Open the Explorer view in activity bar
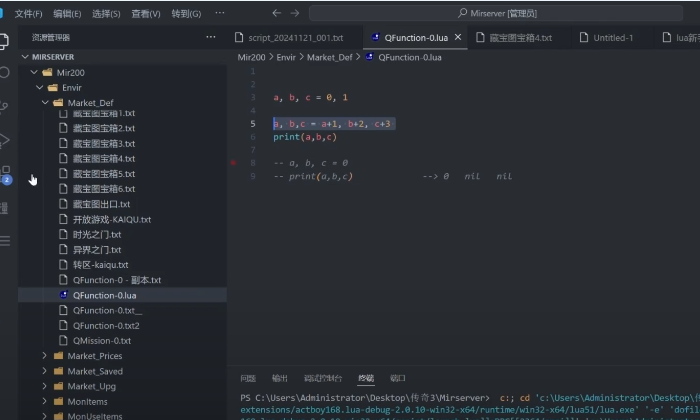This screenshot has height=420, width=700. click(x=8, y=42)
